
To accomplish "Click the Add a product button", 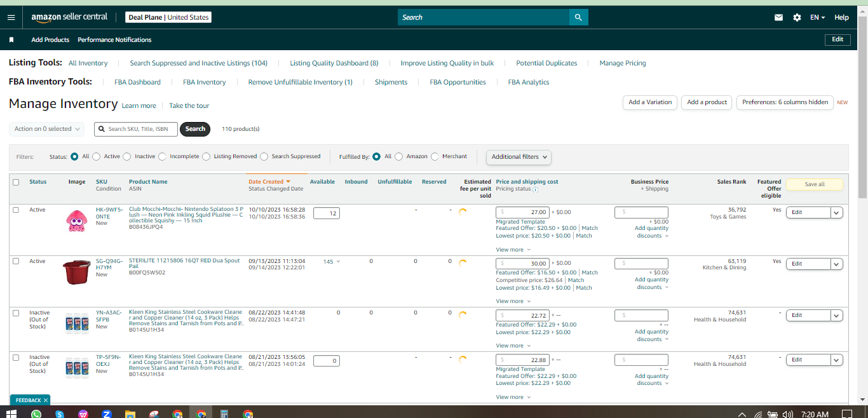I will [707, 102].
